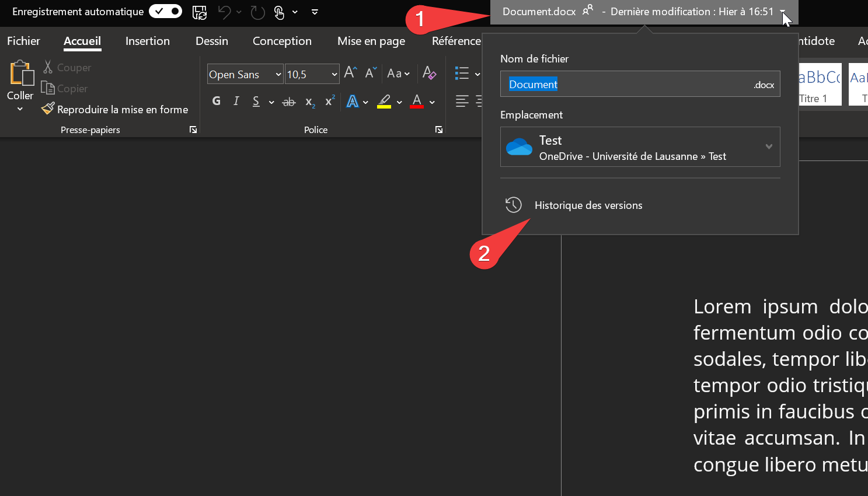The height and width of the screenshot is (496, 868).
Task: Click the clear formatting eraser icon
Action: point(429,73)
